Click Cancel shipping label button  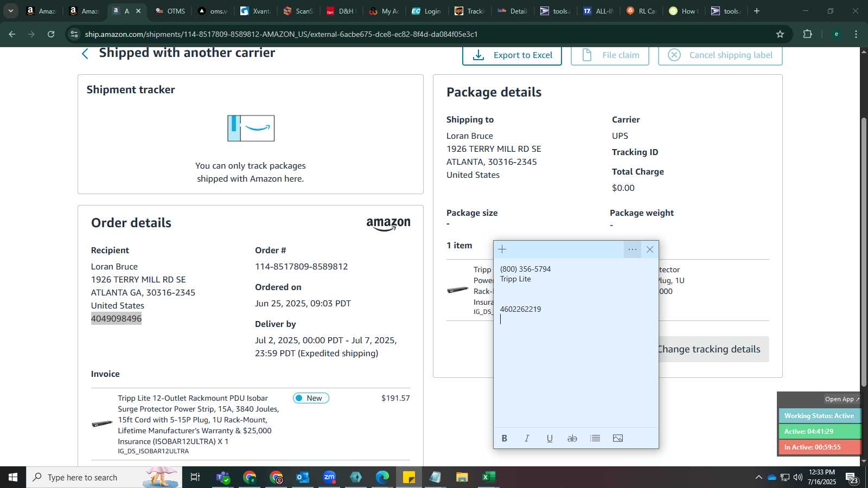(x=720, y=55)
